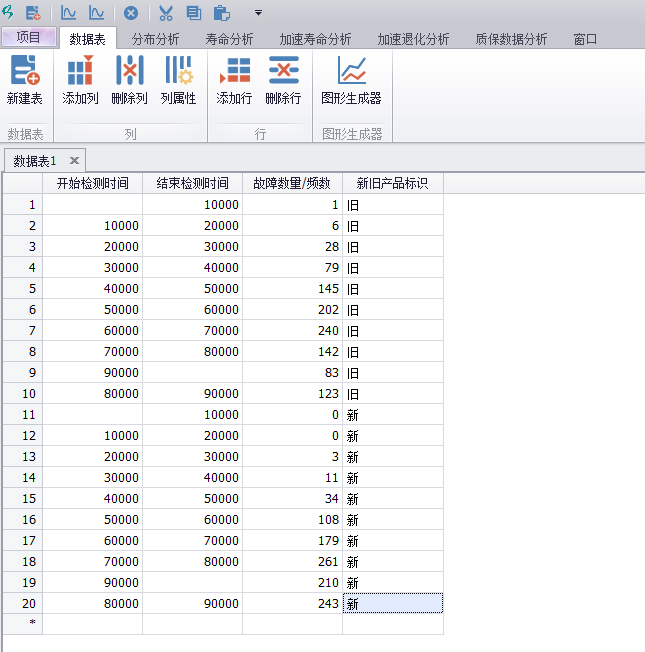Click the 删除行 (delete row) icon
The height and width of the screenshot is (652, 645).
pos(283,79)
